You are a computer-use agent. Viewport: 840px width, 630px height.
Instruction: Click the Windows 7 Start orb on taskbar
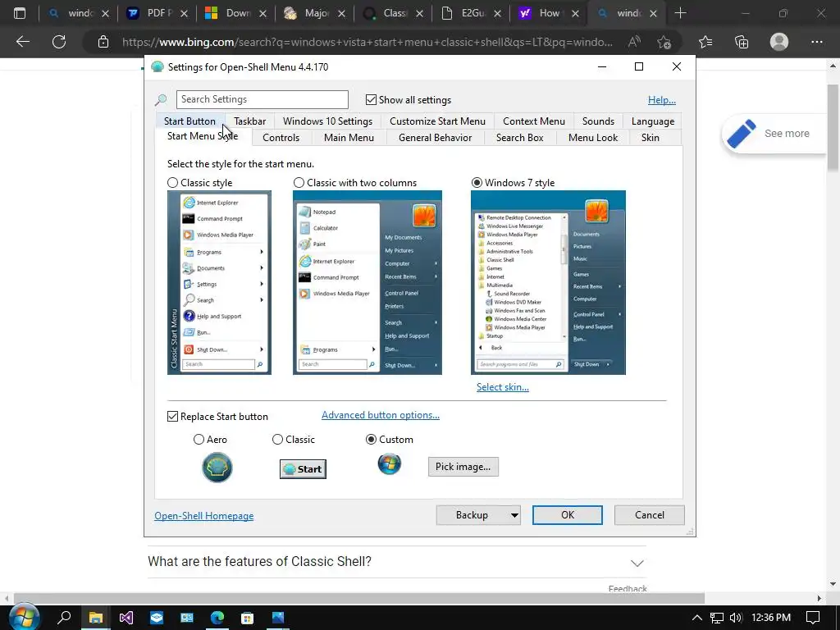24,618
